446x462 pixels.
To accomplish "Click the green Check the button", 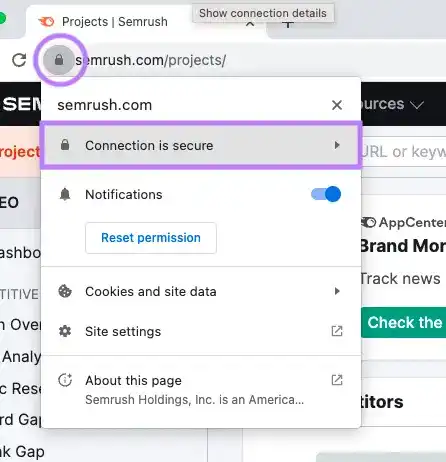I will coord(404,322).
